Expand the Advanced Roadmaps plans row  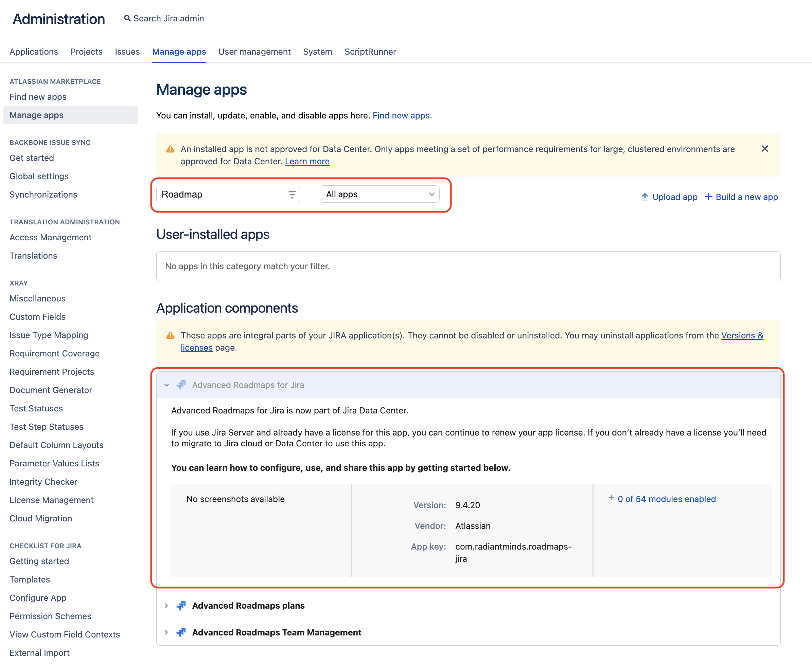166,605
